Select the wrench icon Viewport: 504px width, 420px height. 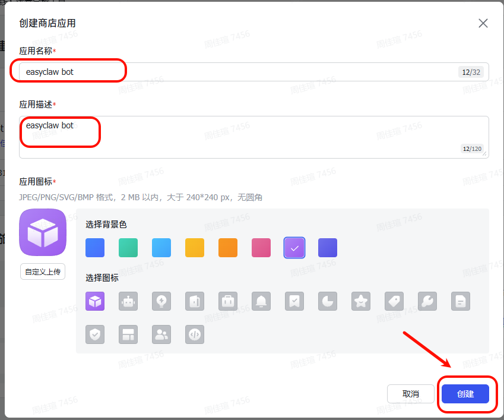[x=427, y=301]
